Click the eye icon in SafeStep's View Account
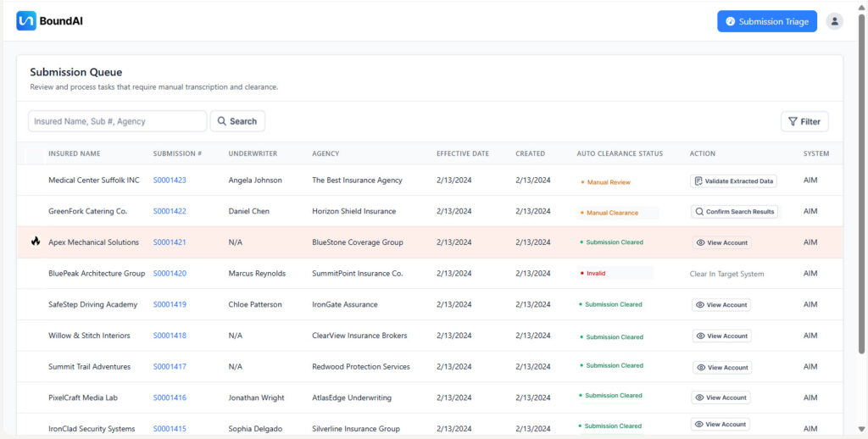The height and width of the screenshot is (439, 868). click(700, 305)
